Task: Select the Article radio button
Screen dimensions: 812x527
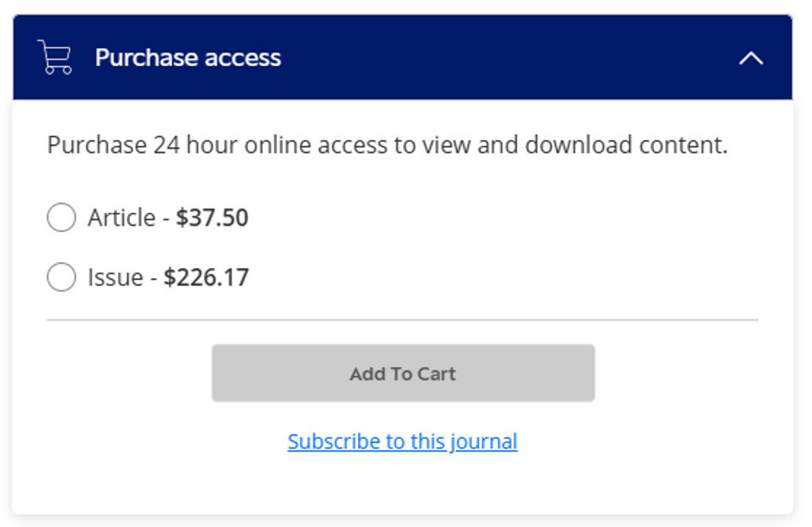Action: pyautogui.click(x=61, y=217)
